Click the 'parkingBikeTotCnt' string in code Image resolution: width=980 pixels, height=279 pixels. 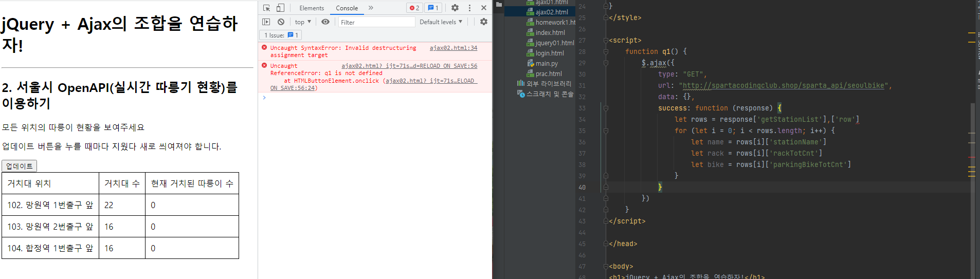[810, 164]
